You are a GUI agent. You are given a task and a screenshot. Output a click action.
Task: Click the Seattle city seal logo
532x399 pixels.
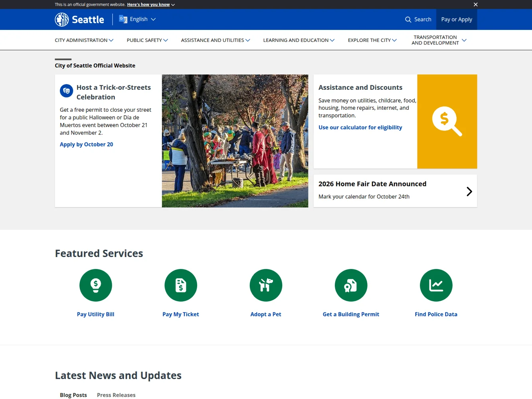click(x=62, y=20)
